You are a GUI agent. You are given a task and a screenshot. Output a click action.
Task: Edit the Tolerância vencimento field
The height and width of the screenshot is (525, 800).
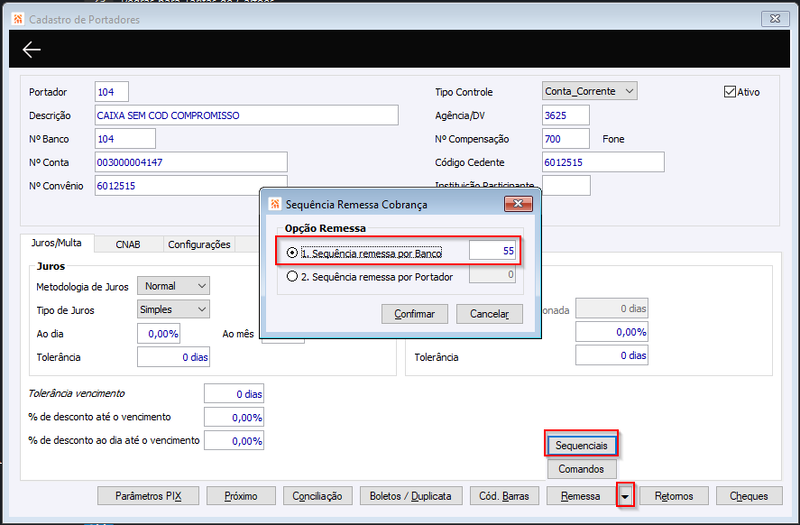234,394
